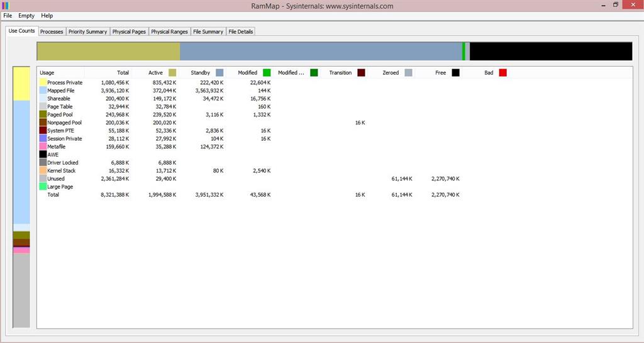Image resolution: width=644 pixels, height=343 pixels.
Task: Click the Page Table row color swatch
Action: [43, 106]
